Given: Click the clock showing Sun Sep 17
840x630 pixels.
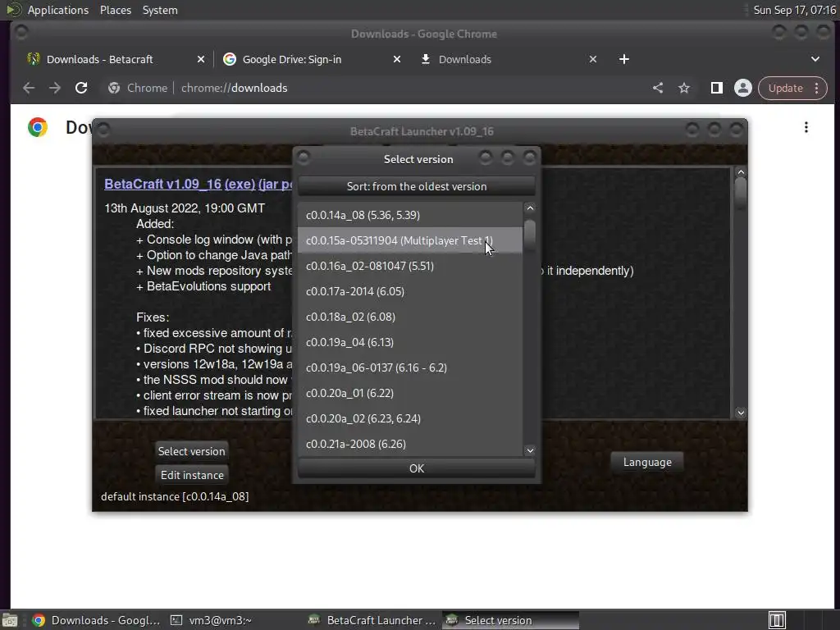Looking at the screenshot, I should (794, 10).
